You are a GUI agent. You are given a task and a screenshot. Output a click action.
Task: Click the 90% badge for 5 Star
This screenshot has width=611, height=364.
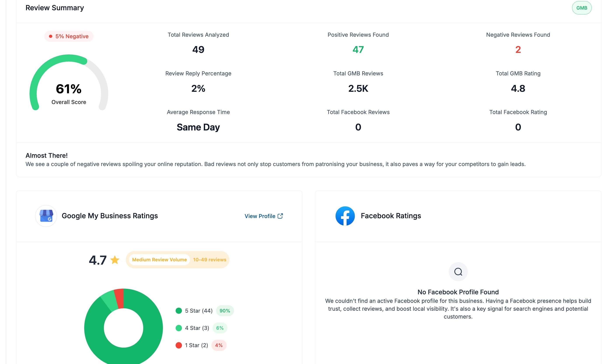point(225,311)
